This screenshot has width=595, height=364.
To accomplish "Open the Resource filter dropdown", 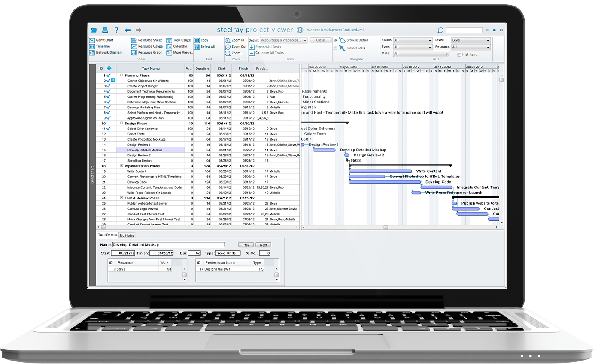I will 471,46.
